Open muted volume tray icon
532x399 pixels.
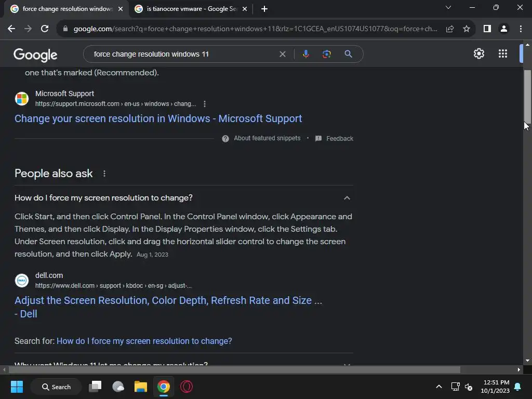pyautogui.click(x=469, y=387)
